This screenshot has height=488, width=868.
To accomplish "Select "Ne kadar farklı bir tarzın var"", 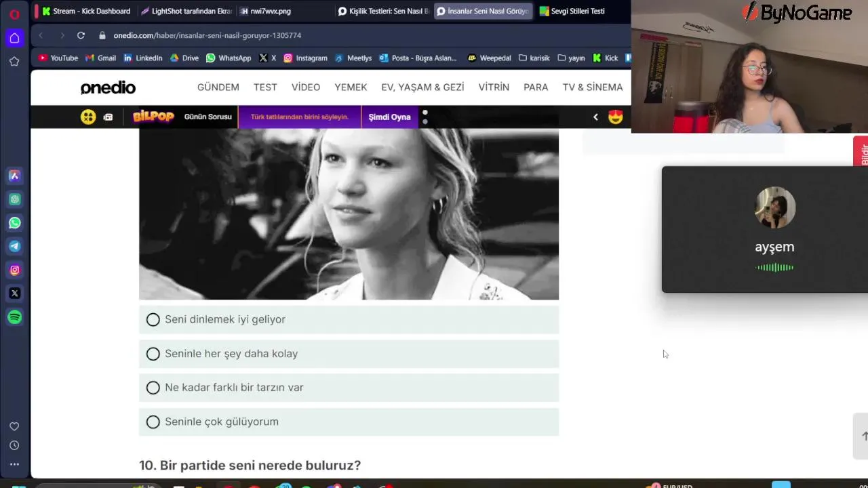I will (349, 388).
